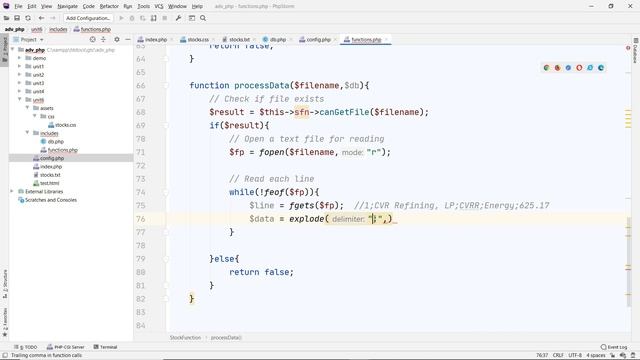Viewport: 640px width, 360px height.
Task: Click the green Run button
Action: point(121,18)
